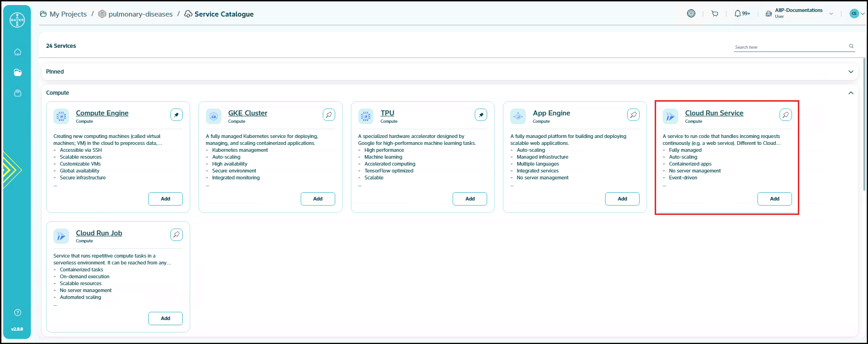Add the Cloud Run Service
The width and height of the screenshot is (868, 344).
pyautogui.click(x=775, y=199)
